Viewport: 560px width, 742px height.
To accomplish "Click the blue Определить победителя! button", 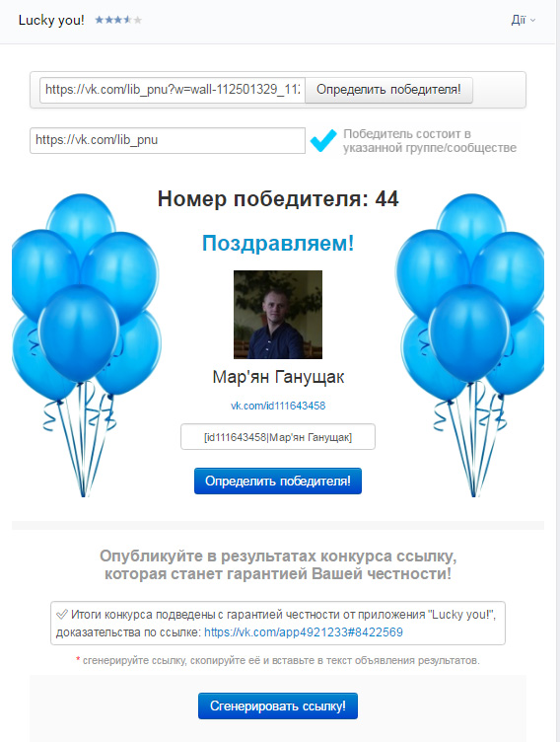I will click(x=278, y=481).
